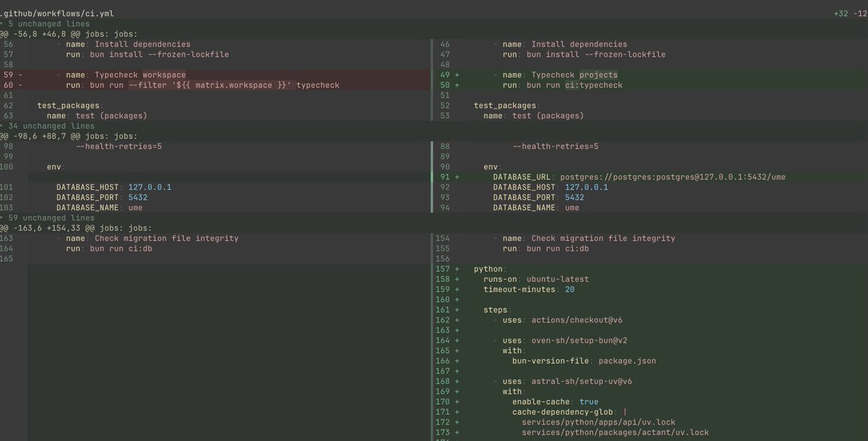Click "name: test (packages)" on right line 53

pyautogui.click(x=534, y=116)
